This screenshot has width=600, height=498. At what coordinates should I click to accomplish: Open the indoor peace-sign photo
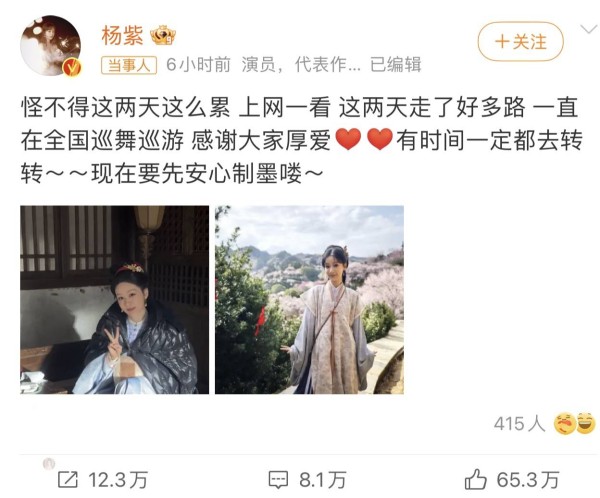click(114, 300)
